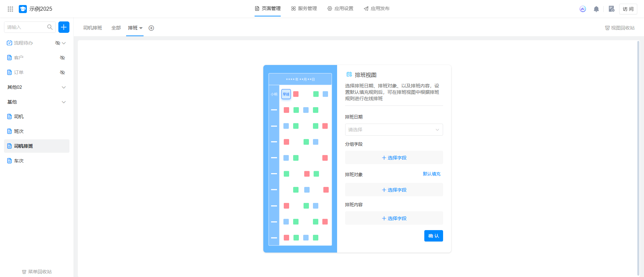
Task: Click the AI assistant icon
Action: [583, 9]
